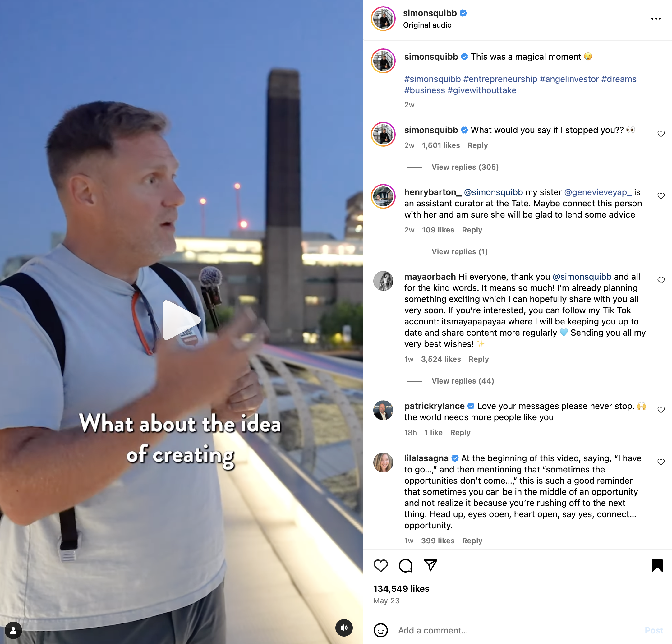Image resolution: width=672 pixels, height=644 pixels.
Task: Play the video with center play button
Action: coord(181,320)
